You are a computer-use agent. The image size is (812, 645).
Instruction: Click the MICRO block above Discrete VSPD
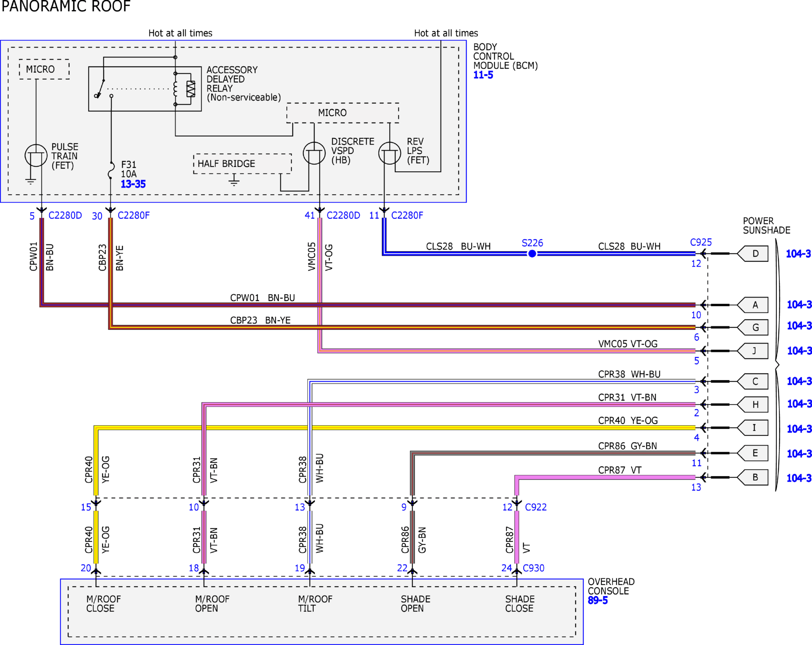(343, 113)
